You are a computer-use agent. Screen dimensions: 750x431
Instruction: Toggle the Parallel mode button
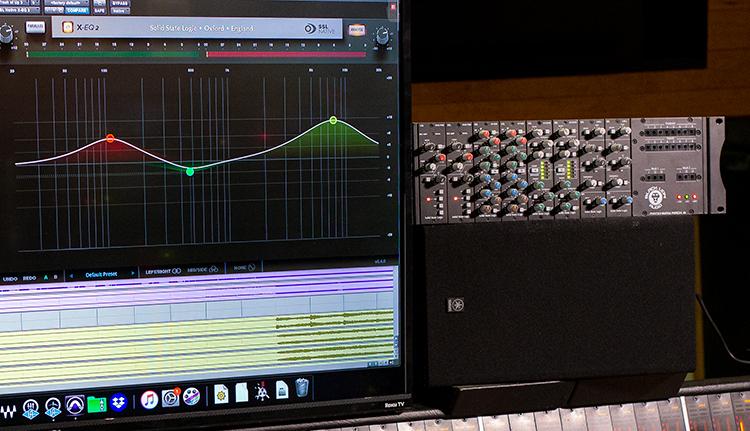35,27
